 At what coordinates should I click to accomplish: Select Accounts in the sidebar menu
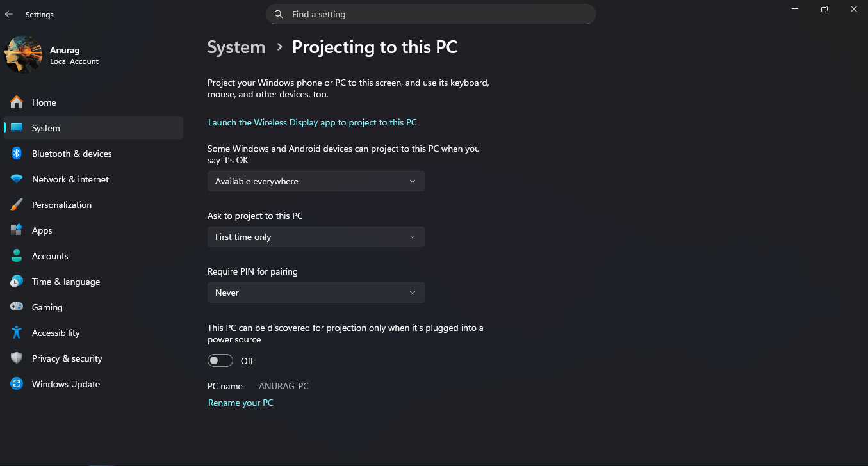coord(50,256)
